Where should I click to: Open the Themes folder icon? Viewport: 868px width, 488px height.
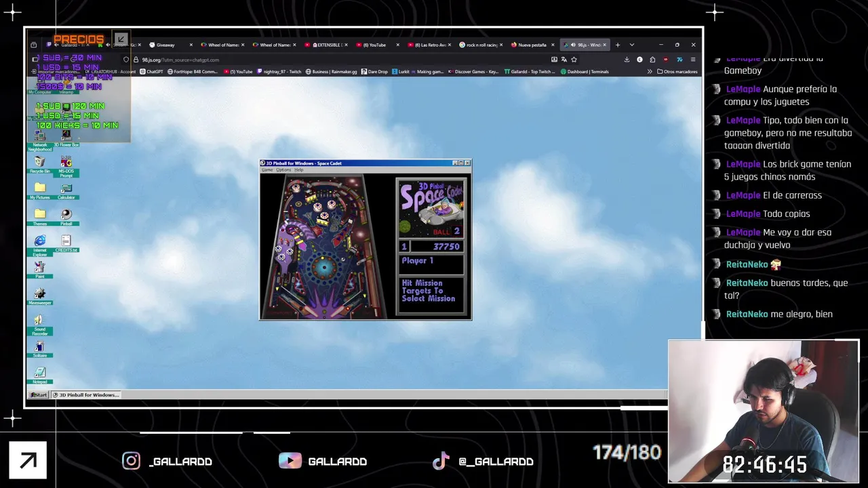pyautogui.click(x=40, y=217)
